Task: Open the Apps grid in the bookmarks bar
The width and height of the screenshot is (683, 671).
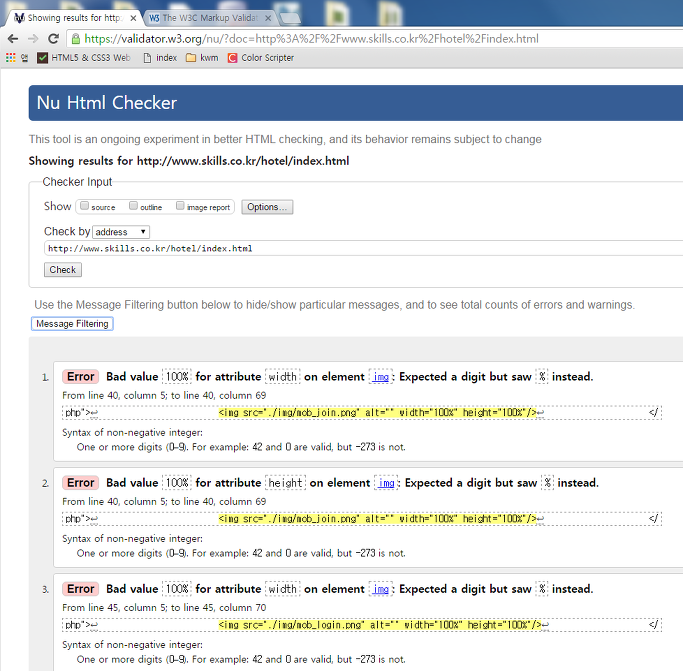Action: click(10, 58)
